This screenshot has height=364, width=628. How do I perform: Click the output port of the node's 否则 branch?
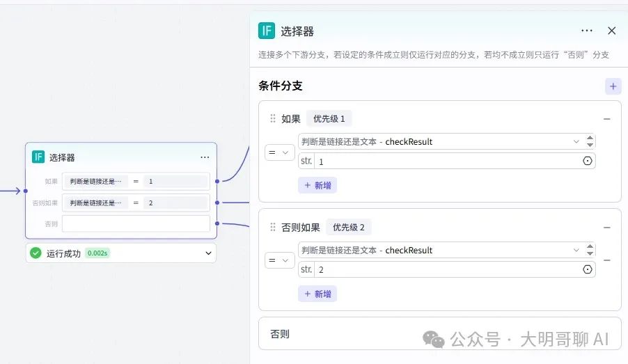[217, 223]
